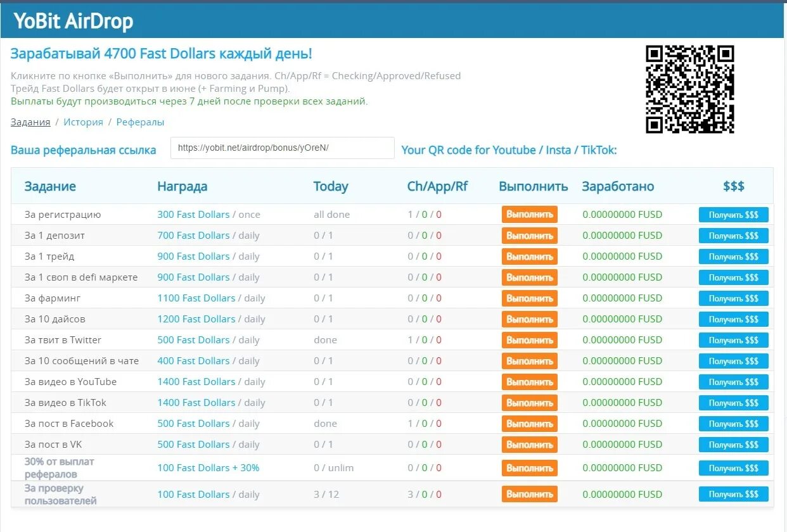Click the 'all done' Today status

(x=331, y=214)
